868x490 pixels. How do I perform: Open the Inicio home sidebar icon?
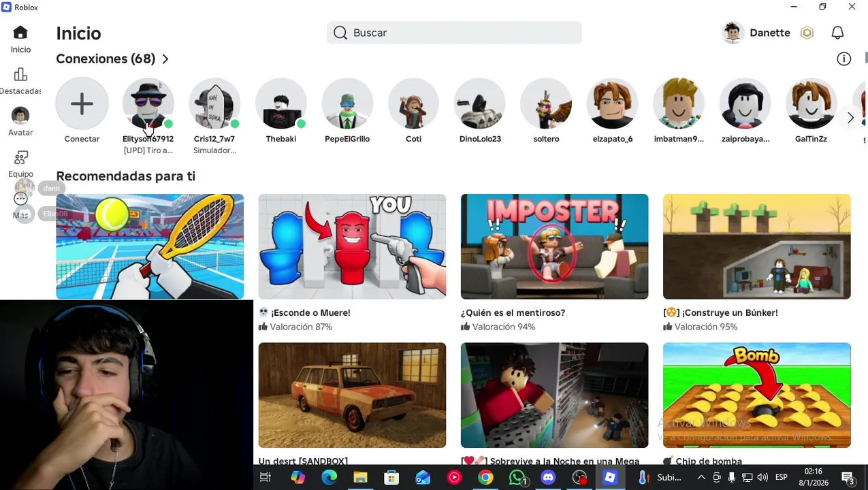[20, 33]
